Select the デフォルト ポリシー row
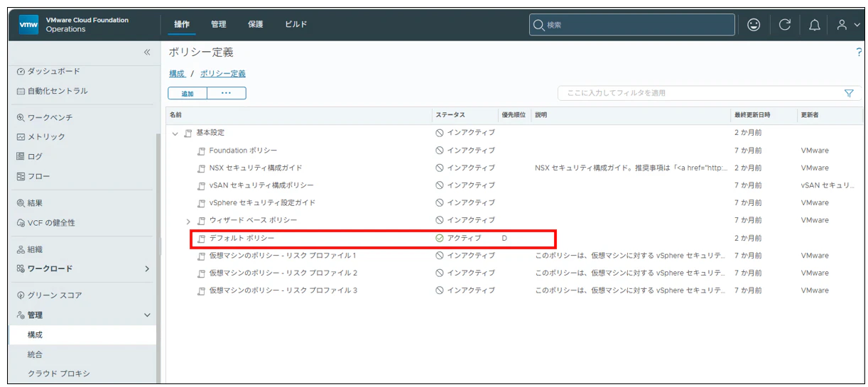The image size is (868, 387). pyautogui.click(x=514, y=238)
